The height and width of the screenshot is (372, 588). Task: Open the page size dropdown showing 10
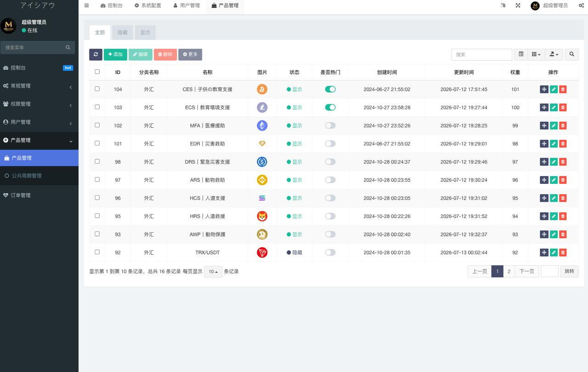(213, 272)
